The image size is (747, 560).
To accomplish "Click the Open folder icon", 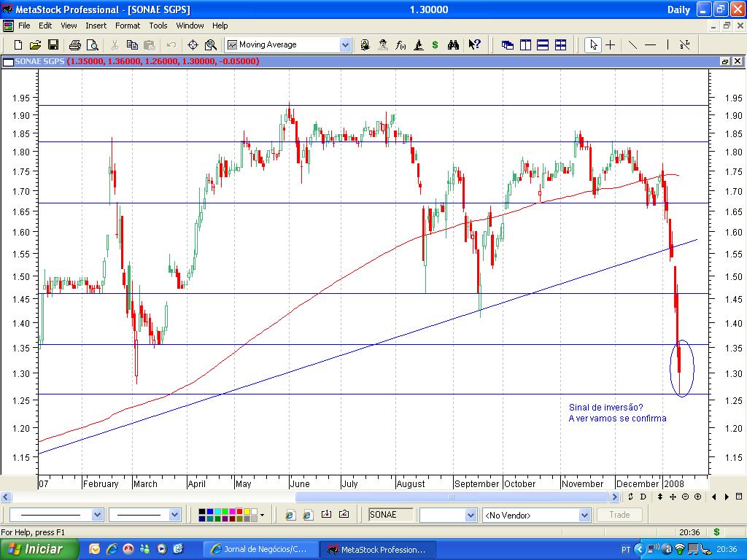I will click(35, 44).
